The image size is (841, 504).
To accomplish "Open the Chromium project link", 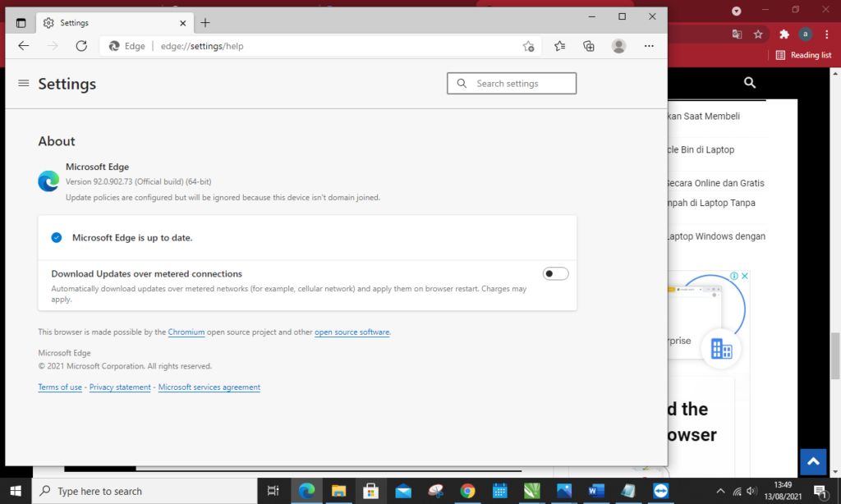I will 186,332.
